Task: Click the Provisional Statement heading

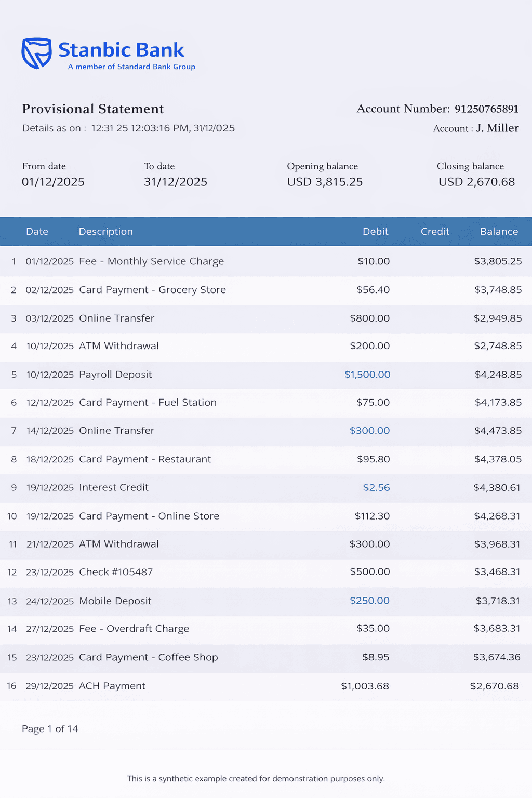Action: pos(92,109)
